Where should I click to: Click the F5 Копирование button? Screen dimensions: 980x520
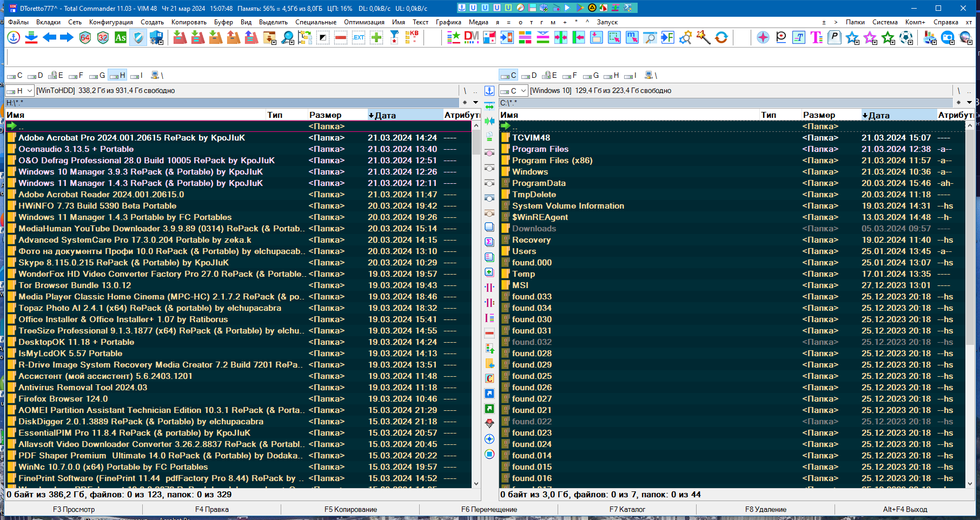coord(350,509)
